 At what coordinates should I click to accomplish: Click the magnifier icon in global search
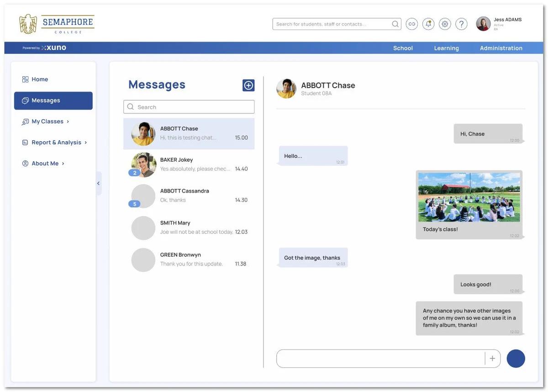pos(395,24)
